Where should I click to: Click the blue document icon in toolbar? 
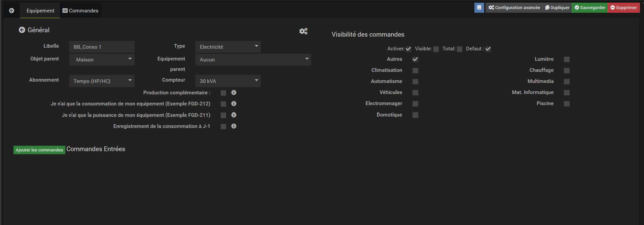[x=479, y=7]
